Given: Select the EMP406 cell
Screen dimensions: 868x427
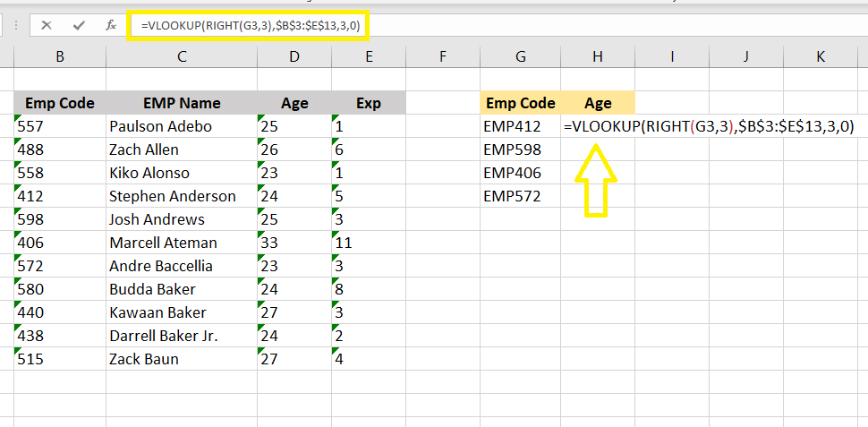Looking at the screenshot, I should coord(521,173).
